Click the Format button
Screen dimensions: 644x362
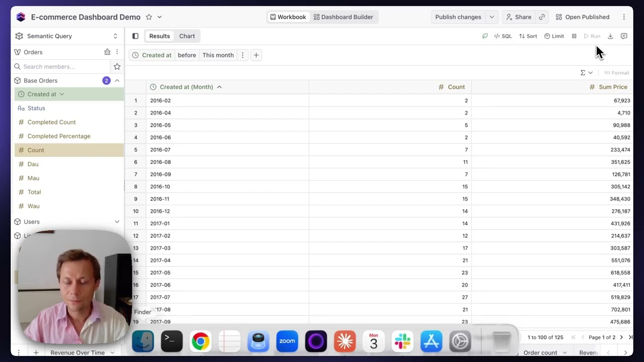pos(616,73)
